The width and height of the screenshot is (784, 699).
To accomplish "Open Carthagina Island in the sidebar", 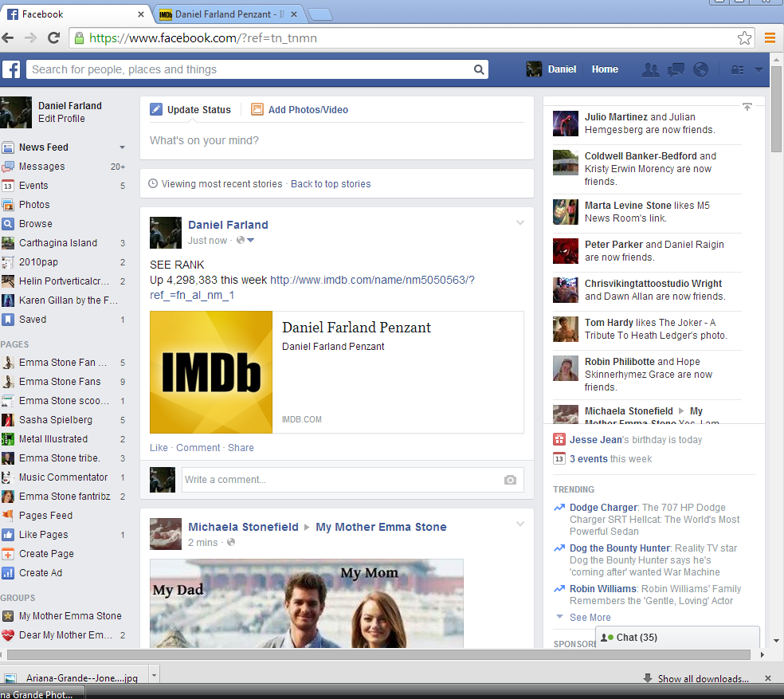I will pyautogui.click(x=58, y=242).
